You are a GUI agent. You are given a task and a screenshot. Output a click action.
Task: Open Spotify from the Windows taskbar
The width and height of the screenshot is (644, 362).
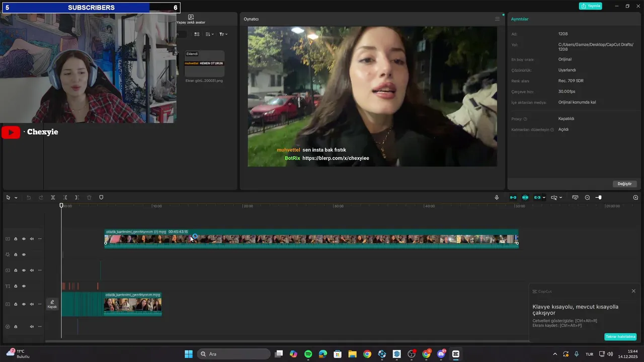(x=308, y=354)
